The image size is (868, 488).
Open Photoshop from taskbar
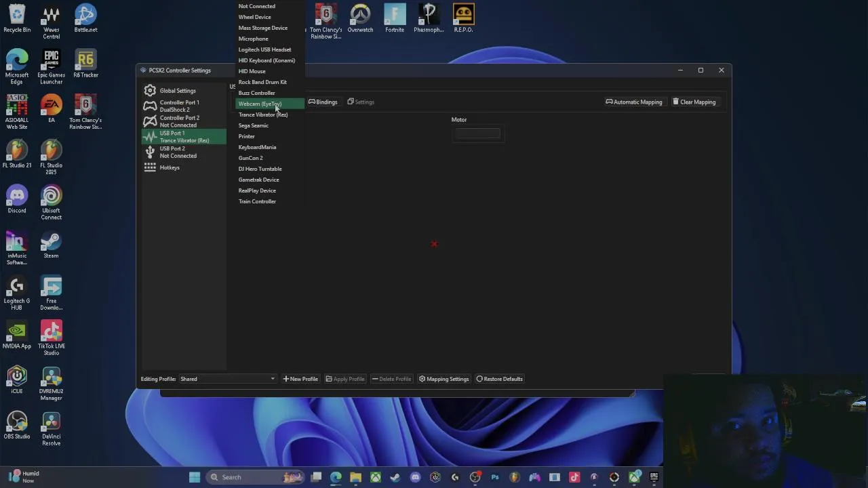point(495,477)
